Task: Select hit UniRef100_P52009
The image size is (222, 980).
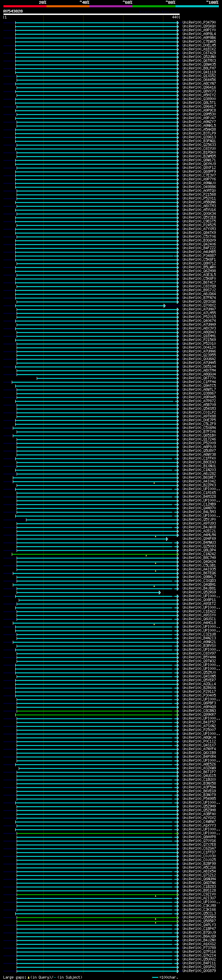Action: (x=199, y=443)
